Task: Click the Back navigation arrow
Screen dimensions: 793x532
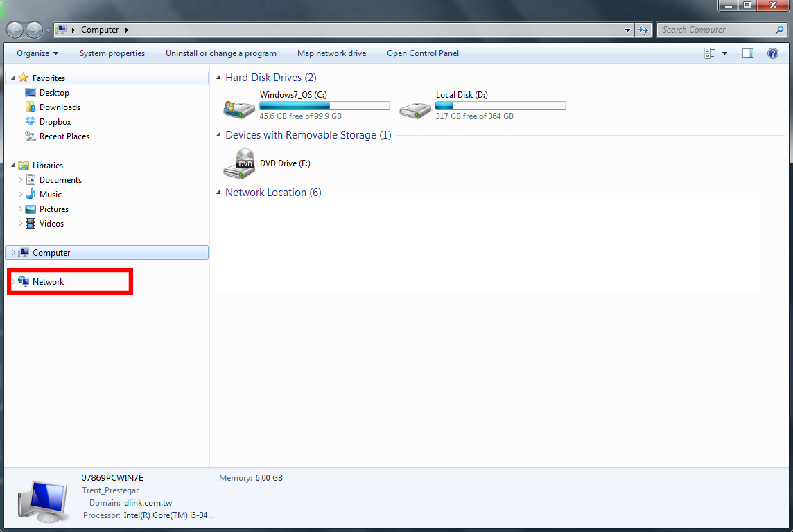Action: [x=15, y=30]
